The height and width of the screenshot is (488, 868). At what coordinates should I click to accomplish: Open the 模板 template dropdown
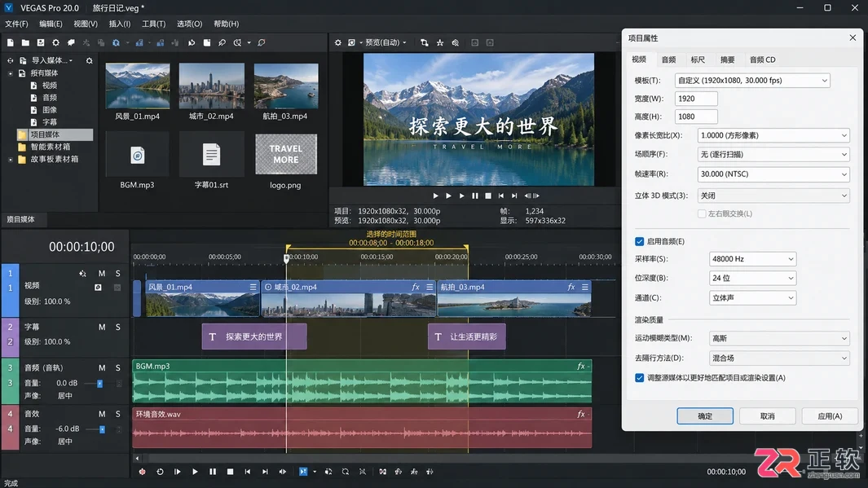click(x=752, y=80)
